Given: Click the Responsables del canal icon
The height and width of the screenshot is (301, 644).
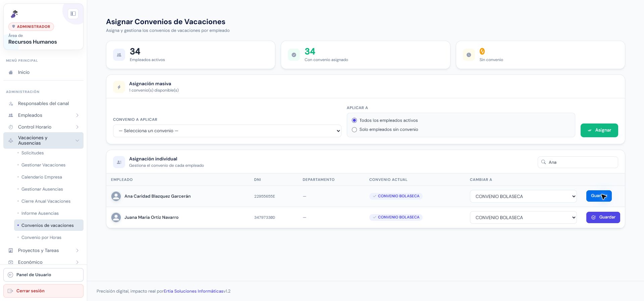Looking at the screenshot, I should [11, 104].
